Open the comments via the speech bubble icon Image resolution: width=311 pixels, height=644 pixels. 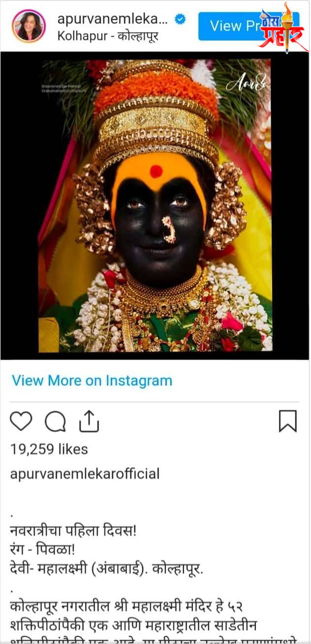coord(56,420)
